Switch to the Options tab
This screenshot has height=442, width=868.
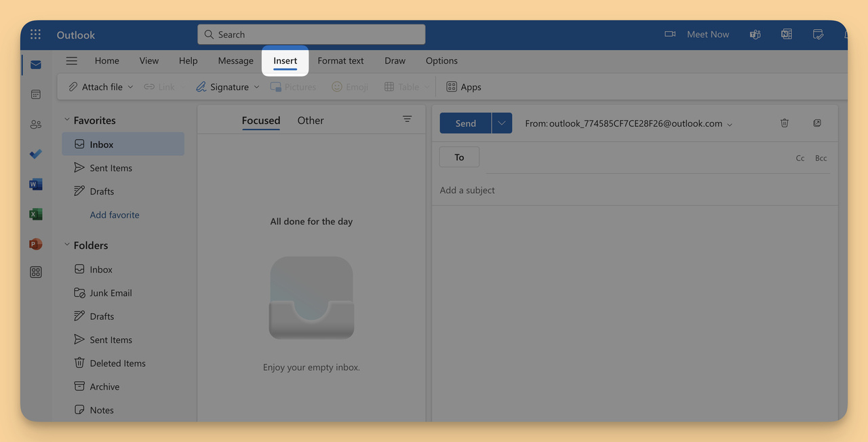(x=441, y=60)
